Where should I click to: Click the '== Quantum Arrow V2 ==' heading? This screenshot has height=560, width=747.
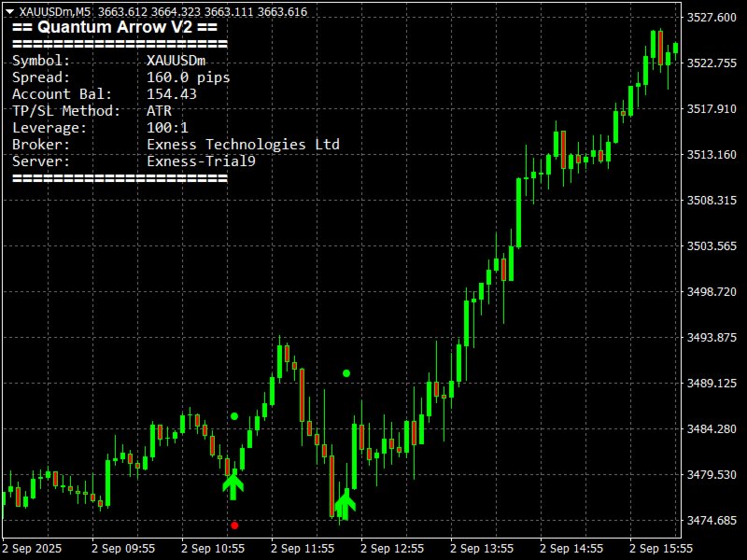115,27
